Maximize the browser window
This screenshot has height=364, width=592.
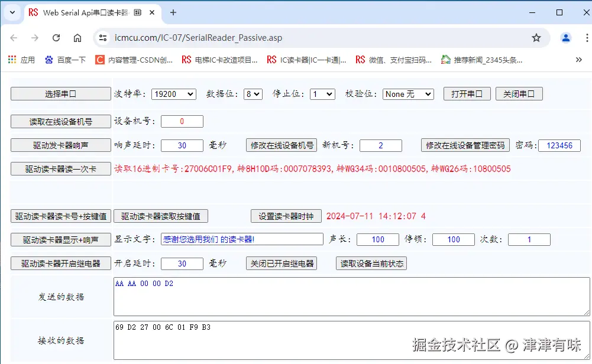(x=559, y=12)
